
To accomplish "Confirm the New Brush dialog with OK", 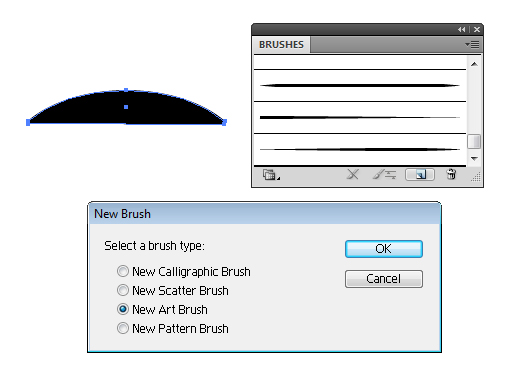I will [384, 249].
